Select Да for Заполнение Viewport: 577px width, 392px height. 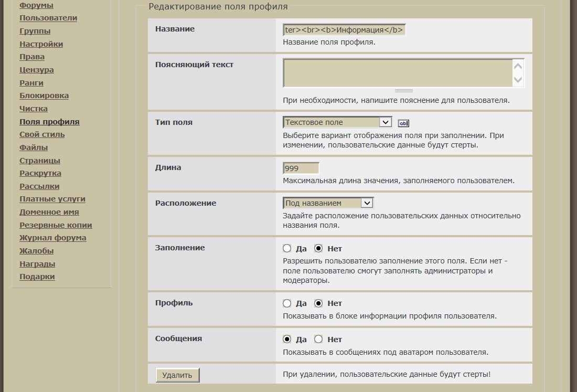287,248
